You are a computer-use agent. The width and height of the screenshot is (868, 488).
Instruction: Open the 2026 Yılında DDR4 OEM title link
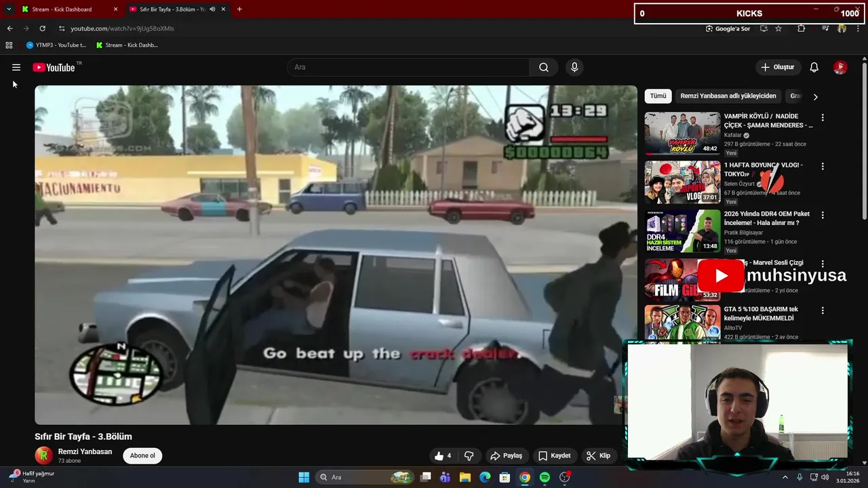click(766, 218)
